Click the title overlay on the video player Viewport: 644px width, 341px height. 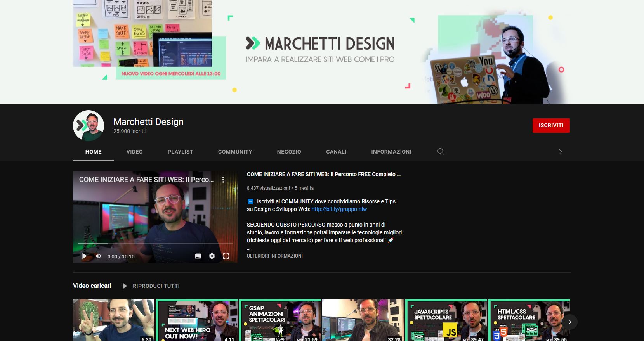click(x=146, y=180)
